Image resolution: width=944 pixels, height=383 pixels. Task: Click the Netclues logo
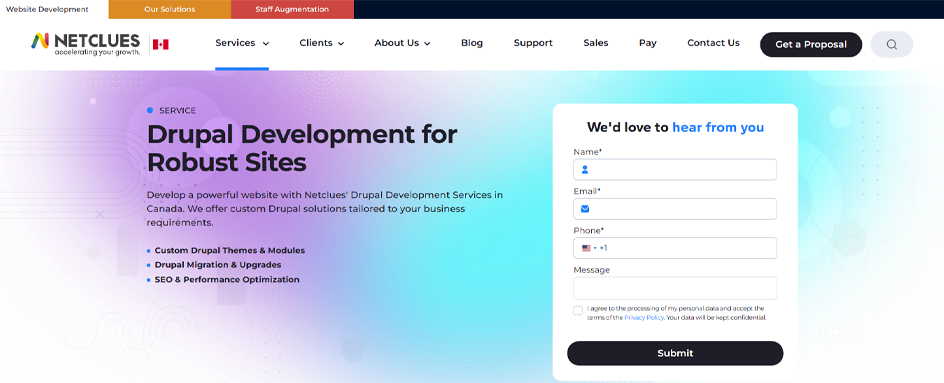point(85,44)
